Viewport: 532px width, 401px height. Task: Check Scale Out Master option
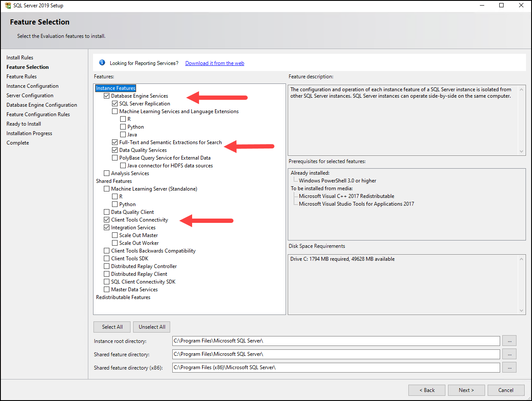click(x=115, y=235)
